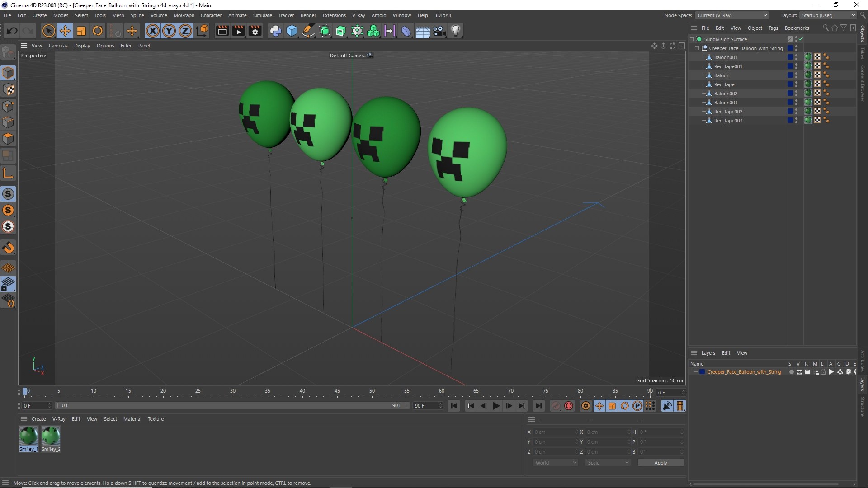Click frame 45 on timeline ruler
Screen dimensions: 868x488
[x=337, y=391]
